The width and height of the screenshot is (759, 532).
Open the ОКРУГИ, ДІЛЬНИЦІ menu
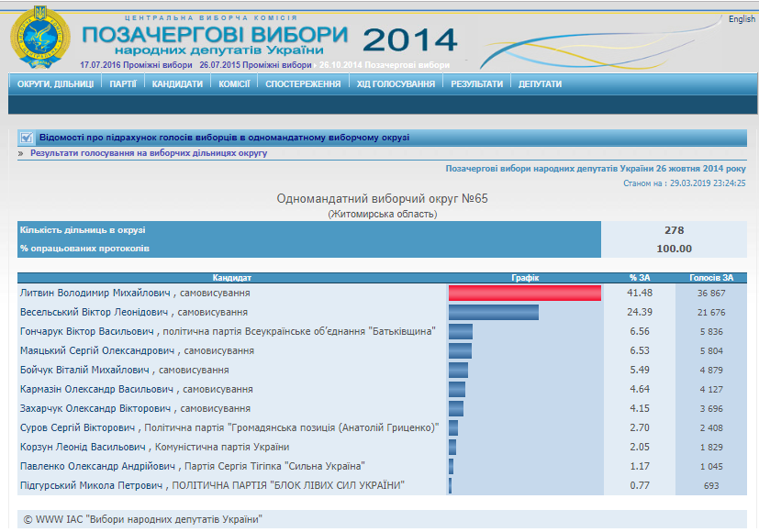point(55,84)
